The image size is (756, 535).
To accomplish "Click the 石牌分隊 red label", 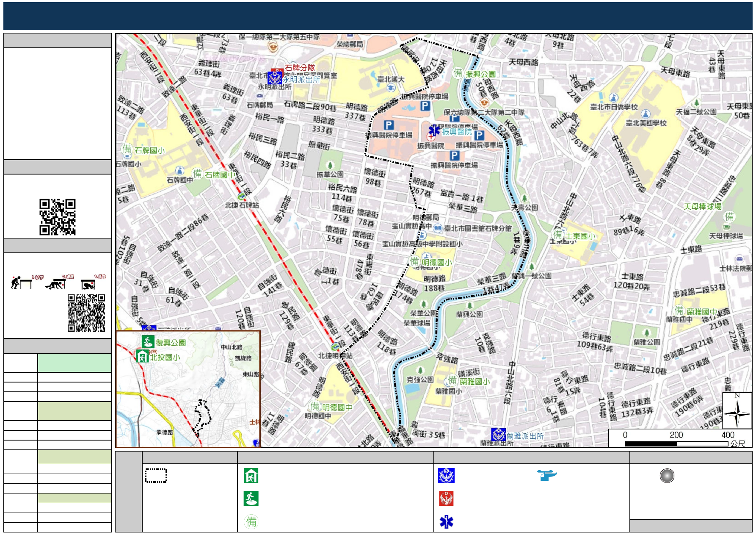I will (x=300, y=68).
